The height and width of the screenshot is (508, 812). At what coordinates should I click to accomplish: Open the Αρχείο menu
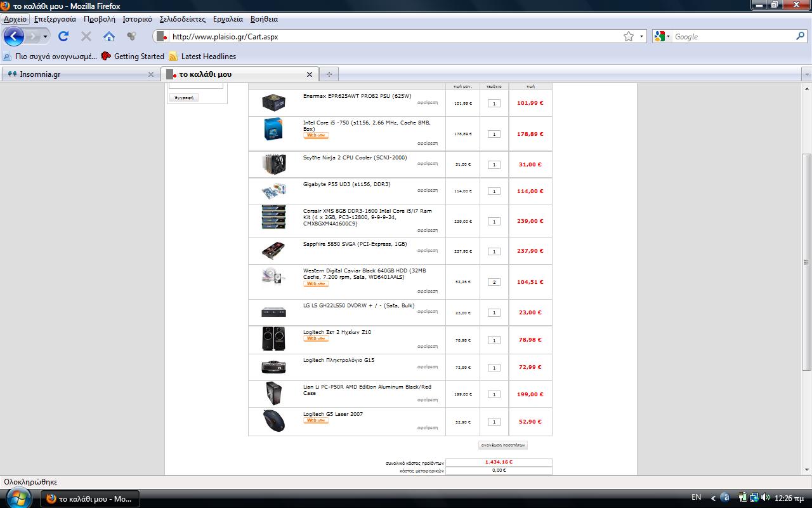15,19
